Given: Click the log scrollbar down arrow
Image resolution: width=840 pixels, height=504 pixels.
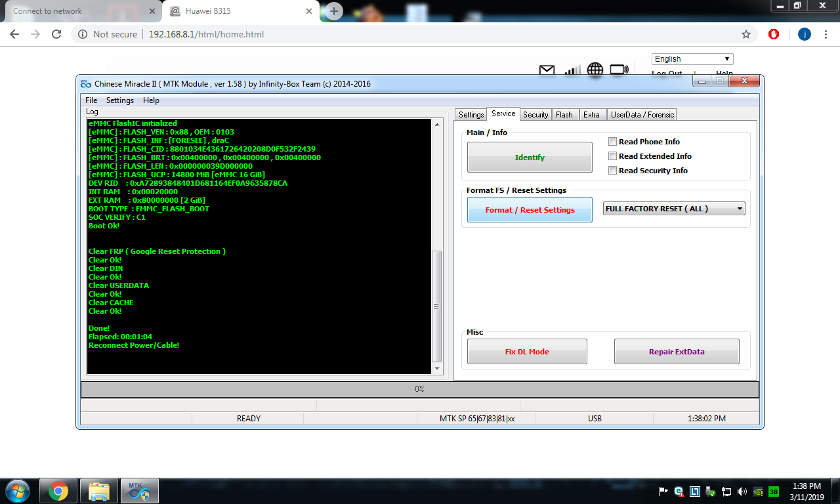Looking at the screenshot, I should [x=437, y=369].
